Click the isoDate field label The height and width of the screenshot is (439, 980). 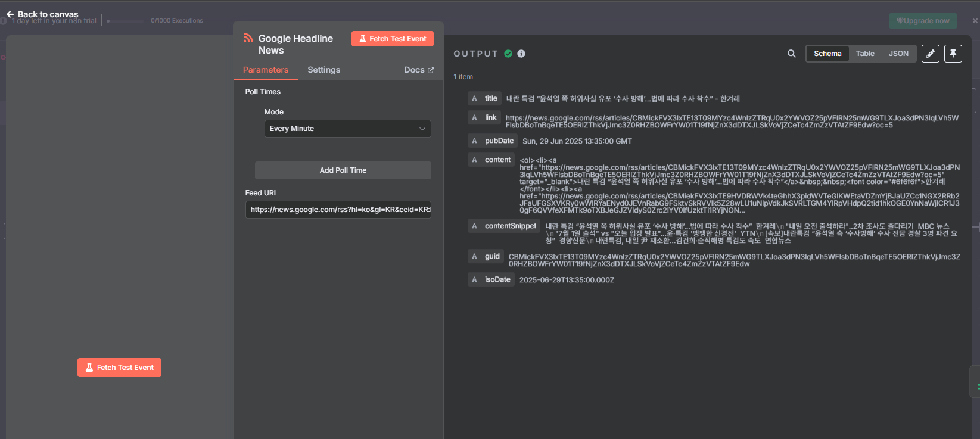tap(497, 280)
